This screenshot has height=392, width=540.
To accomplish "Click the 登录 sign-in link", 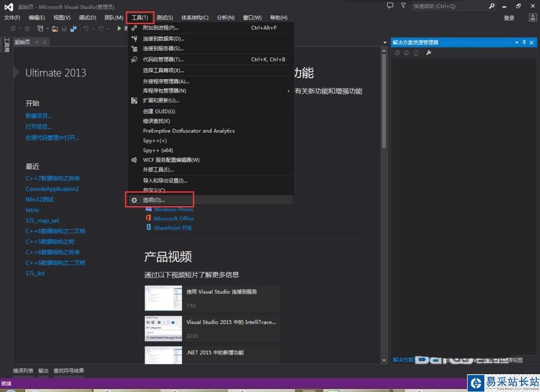I will pyautogui.click(x=509, y=18).
